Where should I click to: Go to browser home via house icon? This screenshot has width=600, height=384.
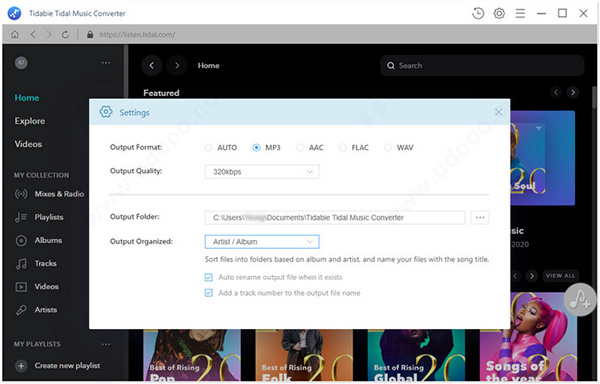pos(15,34)
